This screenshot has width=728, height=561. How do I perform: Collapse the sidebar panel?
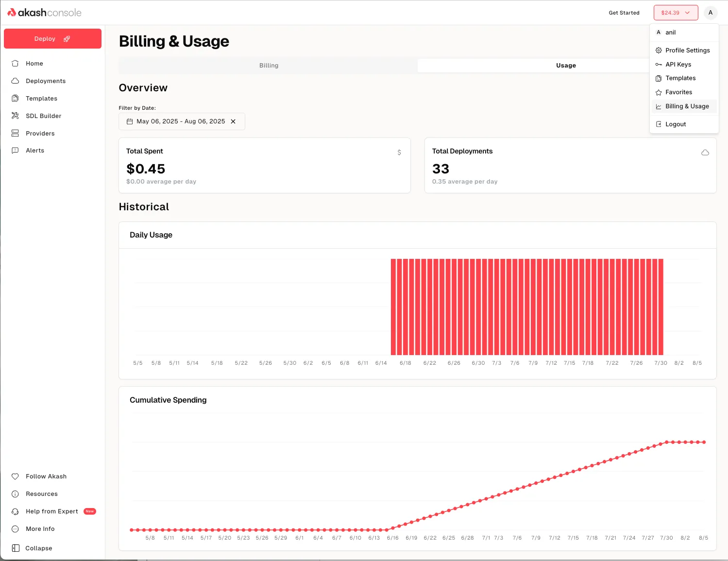click(x=38, y=548)
